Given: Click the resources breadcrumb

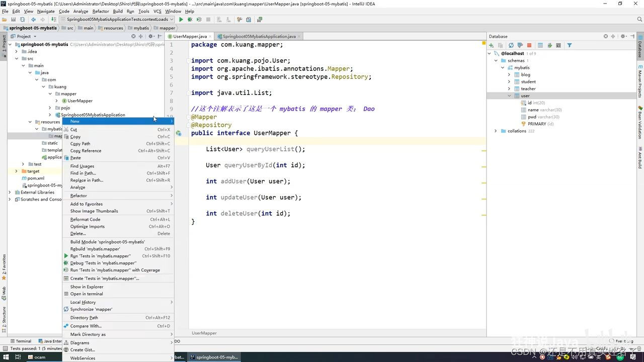Looking at the screenshot, I should [x=110, y=28].
